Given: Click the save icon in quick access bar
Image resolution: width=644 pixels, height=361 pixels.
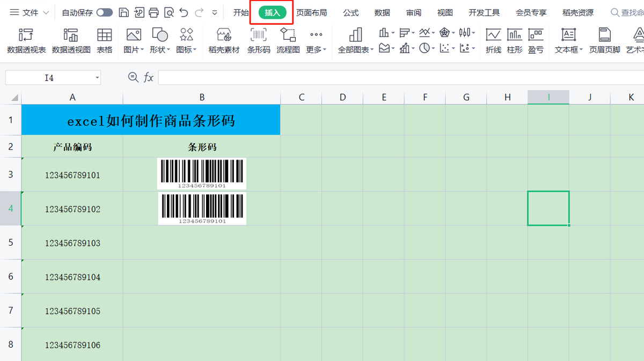Looking at the screenshot, I should tap(124, 12).
